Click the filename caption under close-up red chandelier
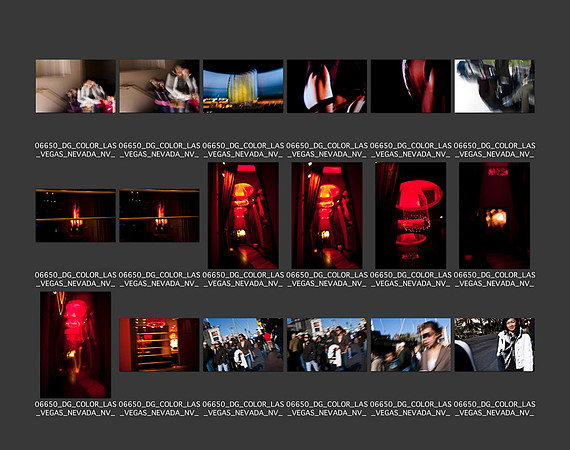Image resolution: width=570 pixels, height=450 pixels. (410, 279)
